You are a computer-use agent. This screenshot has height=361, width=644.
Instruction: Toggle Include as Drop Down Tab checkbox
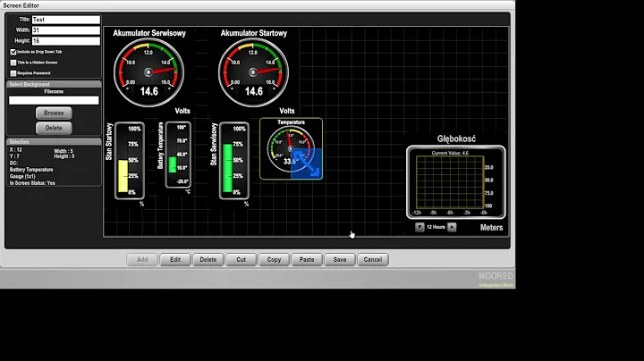(x=13, y=52)
